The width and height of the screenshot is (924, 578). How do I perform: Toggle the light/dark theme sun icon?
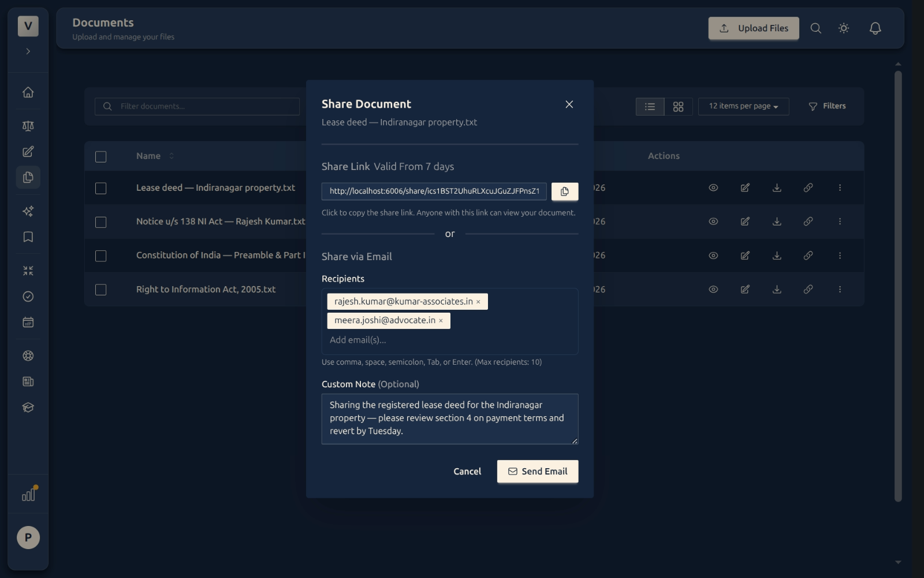pyautogui.click(x=844, y=28)
